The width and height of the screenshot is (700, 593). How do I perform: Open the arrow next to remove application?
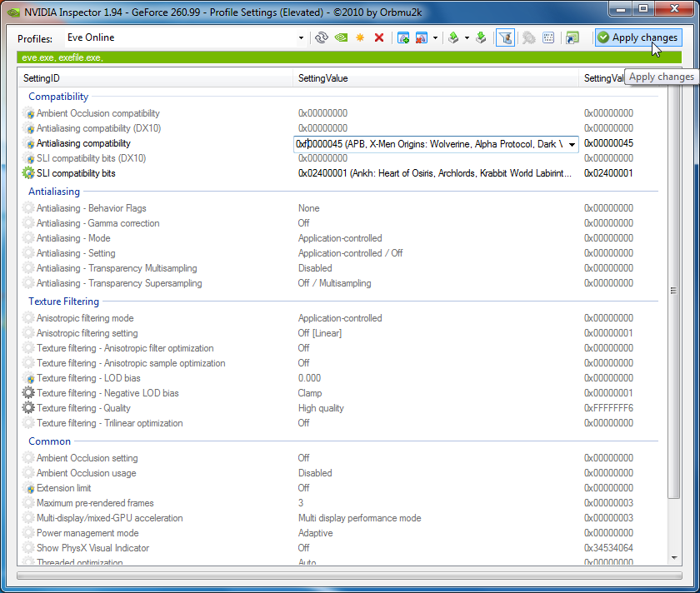pyautogui.click(x=435, y=37)
